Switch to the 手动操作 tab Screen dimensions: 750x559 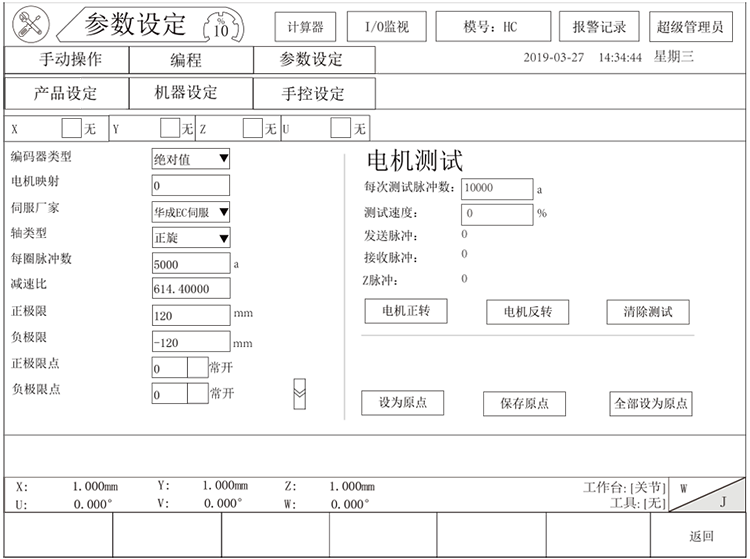pos(67,60)
